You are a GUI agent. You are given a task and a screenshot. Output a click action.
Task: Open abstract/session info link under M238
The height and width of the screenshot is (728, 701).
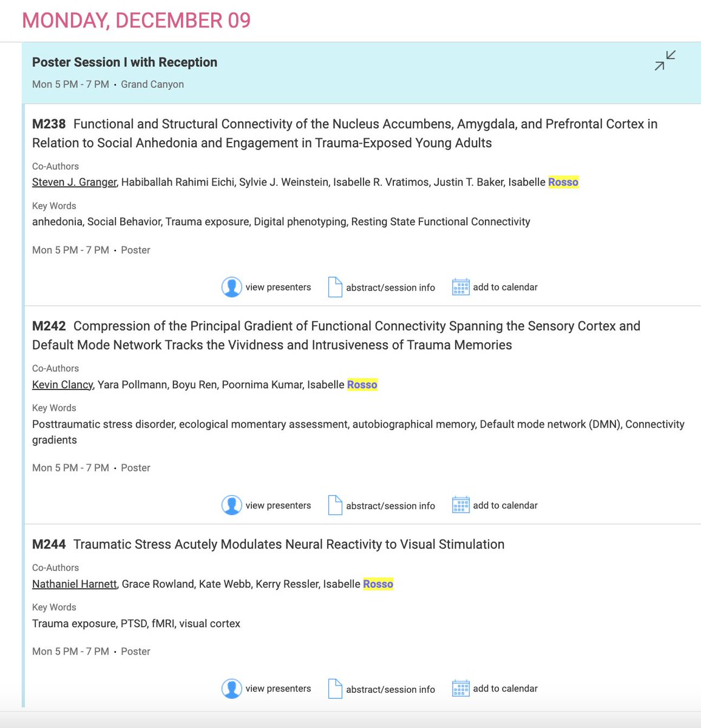[390, 288]
